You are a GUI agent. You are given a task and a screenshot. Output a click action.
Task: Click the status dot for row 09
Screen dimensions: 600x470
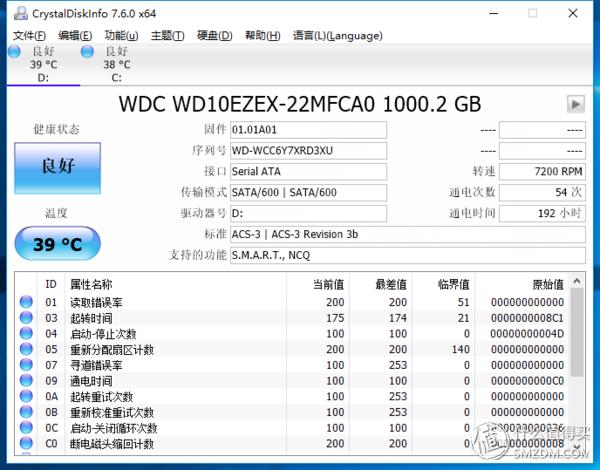click(x=26, y=380)
